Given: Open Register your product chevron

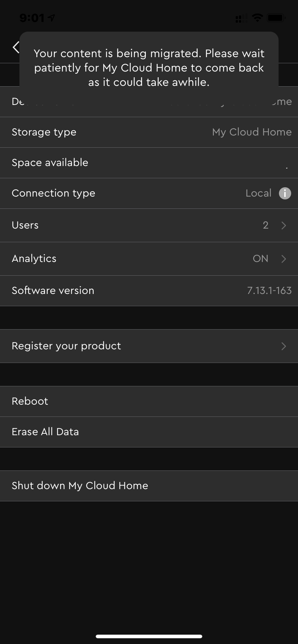Looking at the screenshot, I should 284,346.
